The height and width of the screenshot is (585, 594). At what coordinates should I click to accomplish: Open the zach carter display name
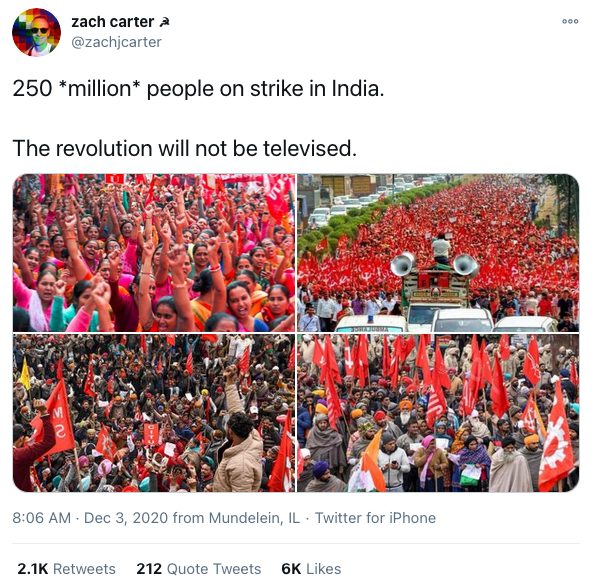click(113, 22)
